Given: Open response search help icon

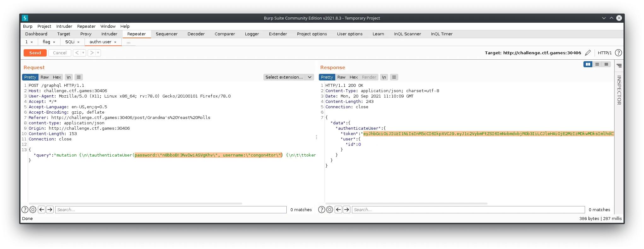Looking at the screenshot, I should (321, 210).
